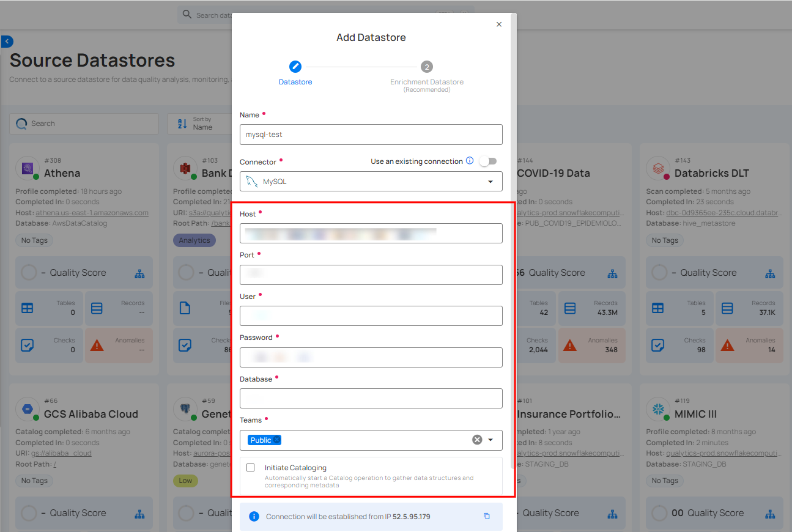Click the No Tags chip on MIMIC III
The image size is (792, 532).
[665, 481]
